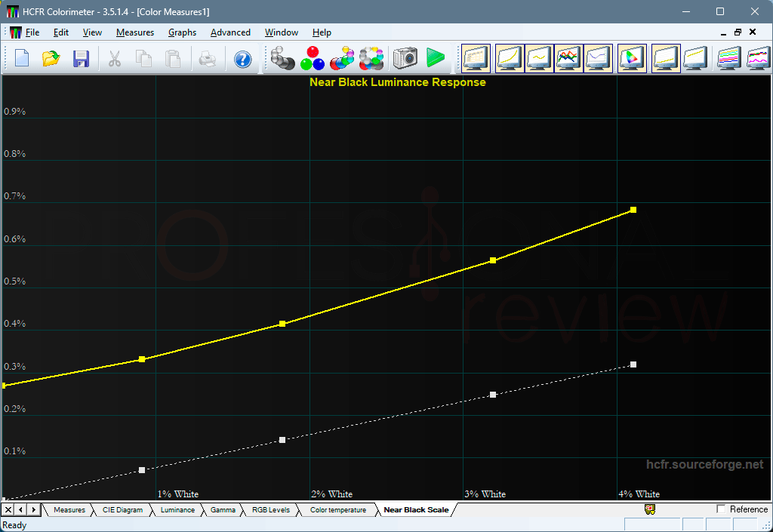The image size is (773, 532).
Task: Open the RGB levels graph toolbar icon
Action: (568, 59)
